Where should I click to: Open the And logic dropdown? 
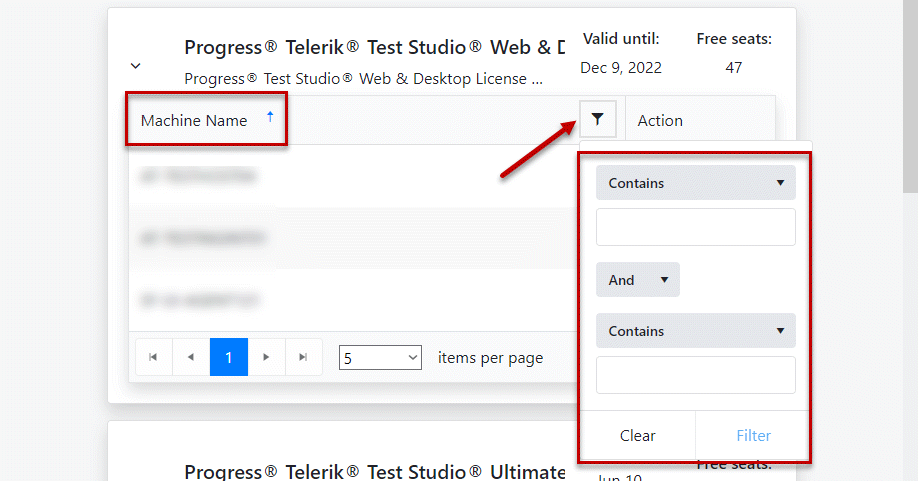[638, 280]
